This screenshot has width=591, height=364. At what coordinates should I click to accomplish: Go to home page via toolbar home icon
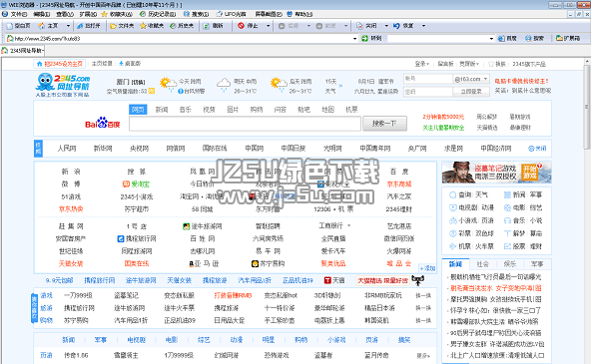pyautogui.click(x=48, y=26)
